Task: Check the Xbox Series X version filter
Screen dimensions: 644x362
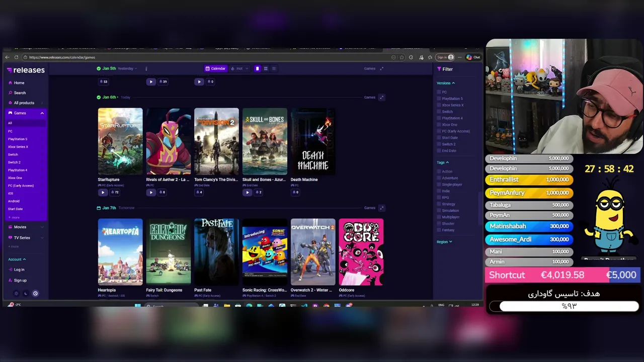Action: click(x=439, y=105)
